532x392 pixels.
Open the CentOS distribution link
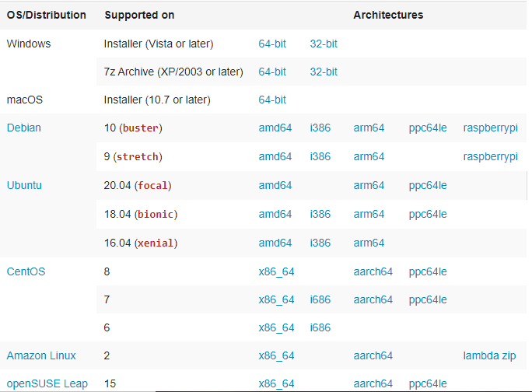(x=26, y=271)
